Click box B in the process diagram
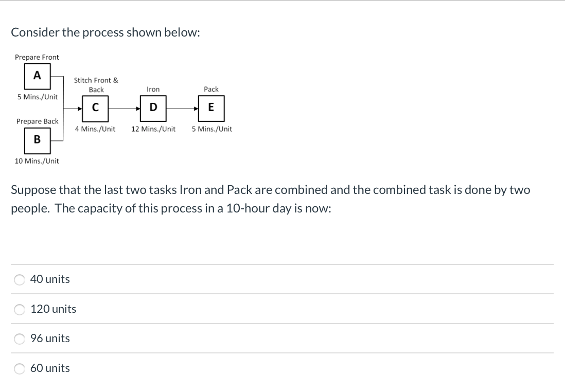 point(37,139)
